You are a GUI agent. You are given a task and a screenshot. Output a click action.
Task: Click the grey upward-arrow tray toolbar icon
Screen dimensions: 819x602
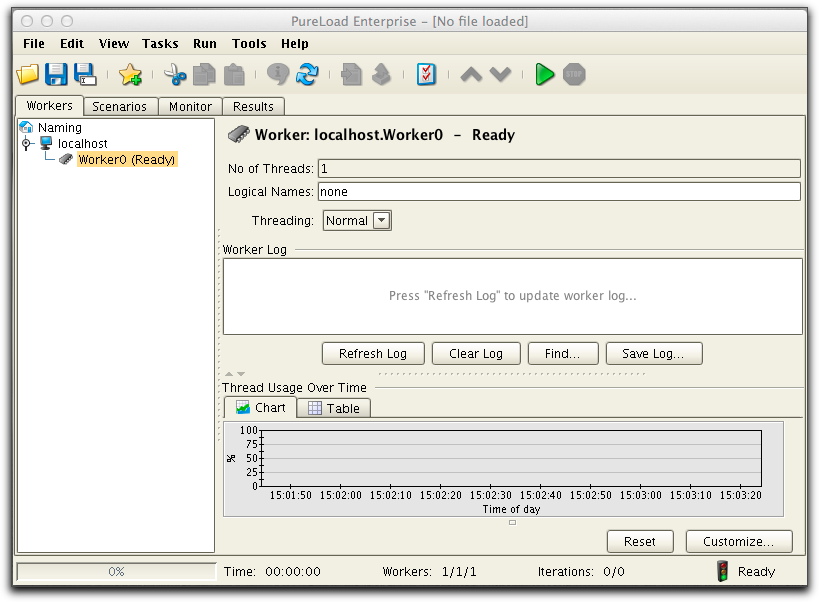[x=381, y=74]
